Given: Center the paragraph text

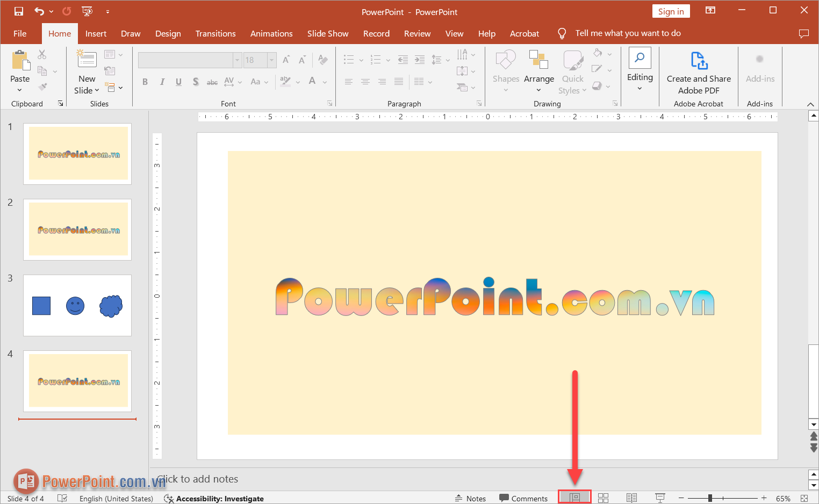Looking at the screenshot, I should [365, 82].
